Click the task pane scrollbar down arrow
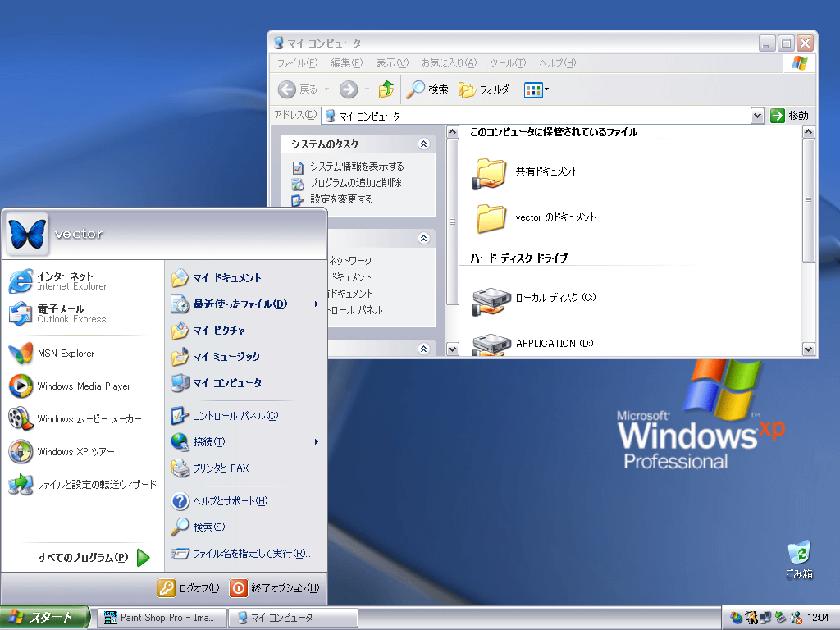Image resolution: width=840 pixels, height=630 pixels. (x=453, y=349)
